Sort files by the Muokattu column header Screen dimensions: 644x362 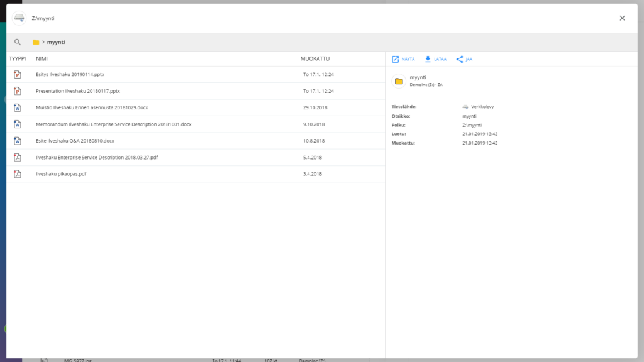tap(314, 59)
